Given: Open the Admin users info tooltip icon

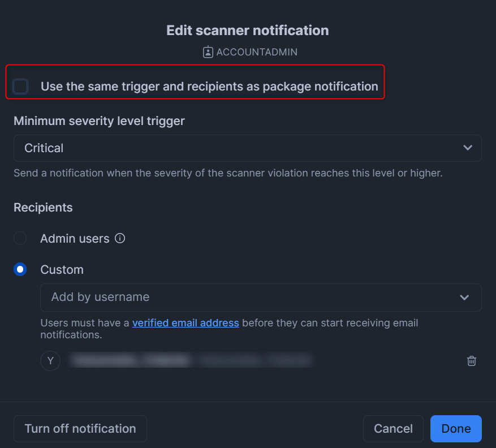Looking at the screenshot, I should tap(120, 238).
